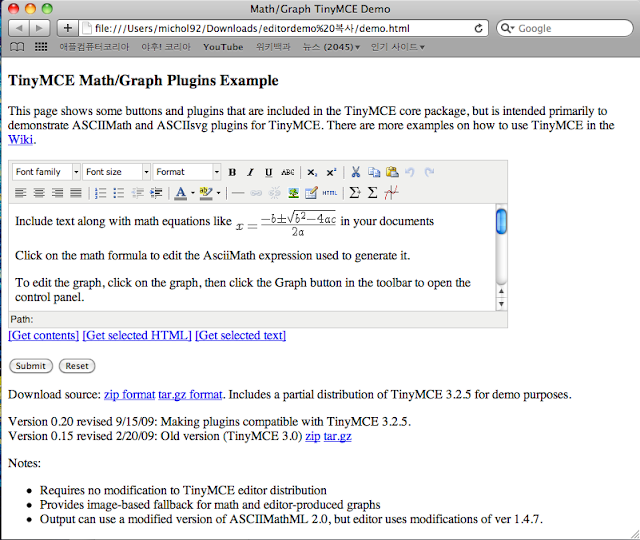The height and width of the screenshot is (540, 640).
Task: Apply superscript formatting
Action: [x=331, y=172]
